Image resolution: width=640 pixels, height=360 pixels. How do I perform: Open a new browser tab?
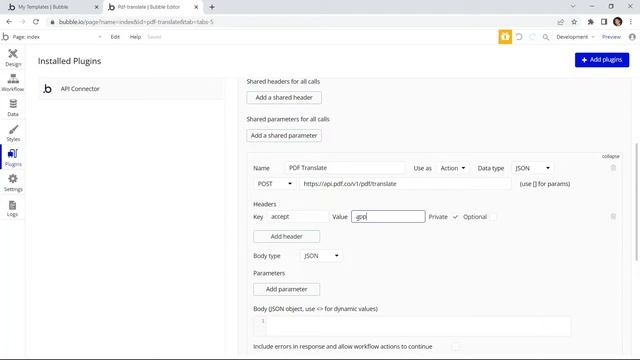pos(212,7)
